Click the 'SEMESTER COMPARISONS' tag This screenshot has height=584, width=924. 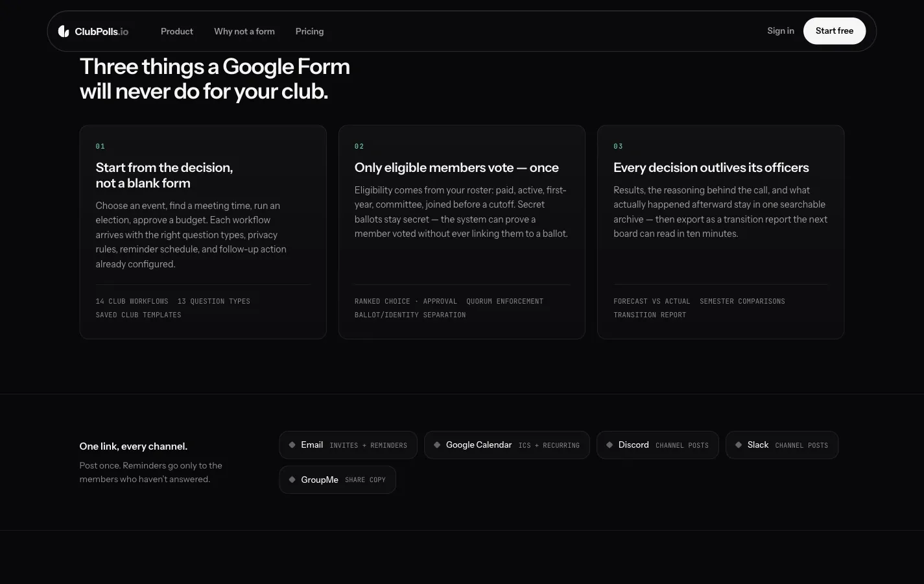pyautogui.click(x=742, y=301)
